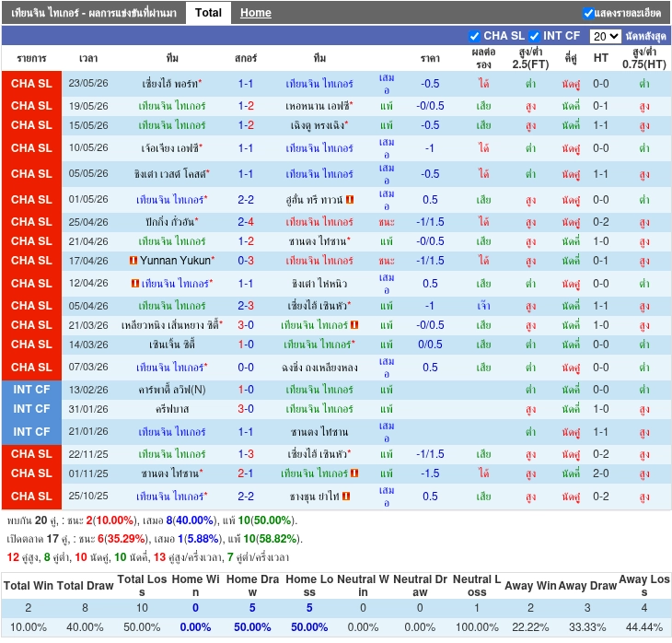672x643 pixels.
Task: Select Total Draw column header
Action: pos(85,586)
